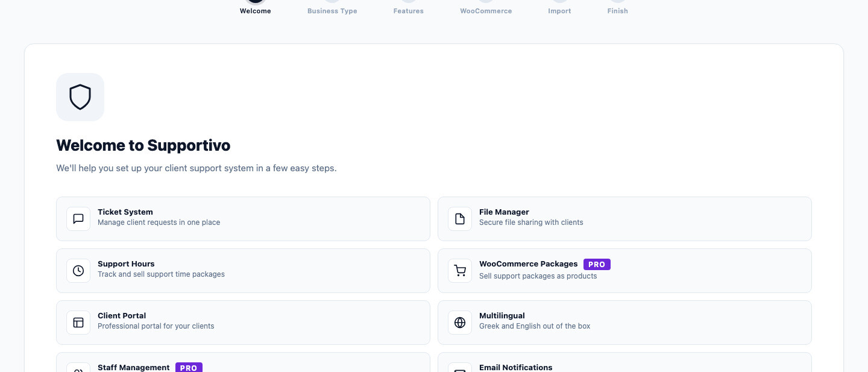Click the Support Hours clock icon
868x372 pixels.
click(x=78, y=271)
